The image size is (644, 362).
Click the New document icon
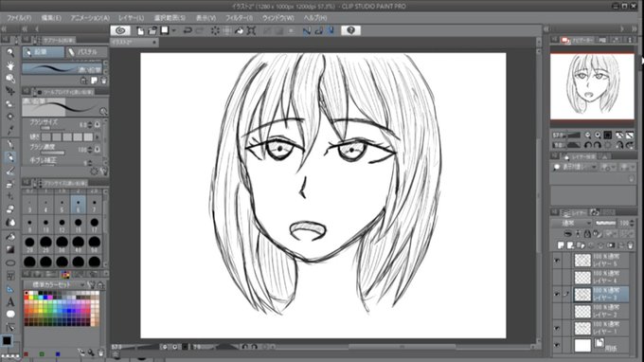point(140,31)
